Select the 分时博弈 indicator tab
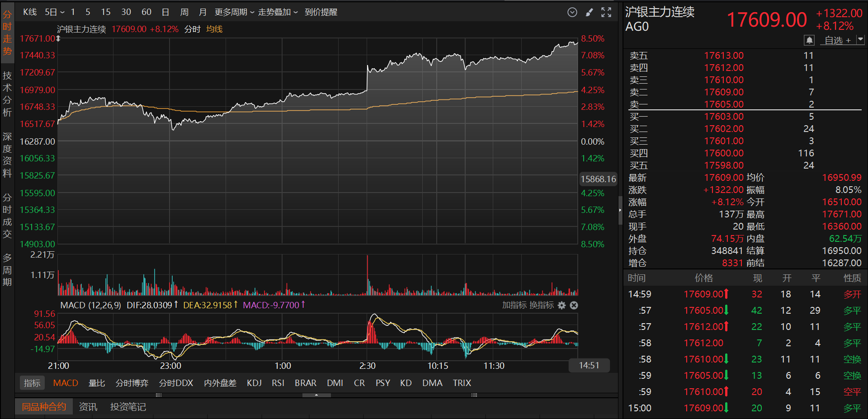Viewport: 868px width, 419px height. (132, 383)
